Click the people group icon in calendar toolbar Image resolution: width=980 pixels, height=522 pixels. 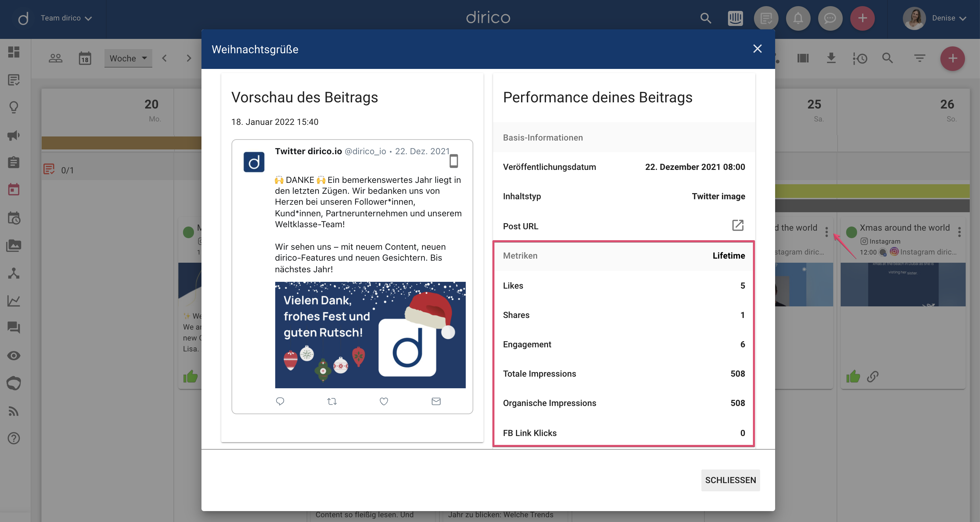[56, 58]
